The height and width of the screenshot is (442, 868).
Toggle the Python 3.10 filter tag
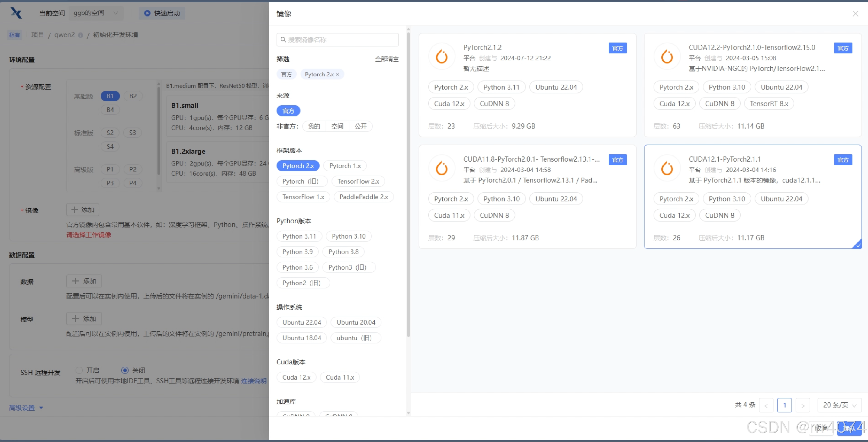pos(349,236)
